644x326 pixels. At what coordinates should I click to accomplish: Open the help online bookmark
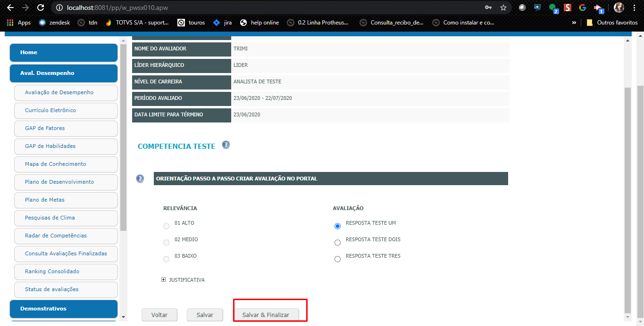coord(259,22)
